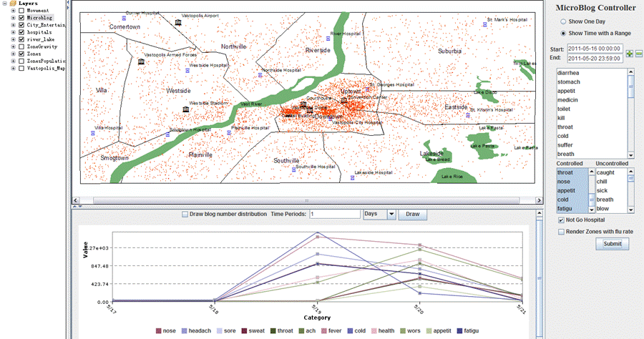Click the Convention Center landmark icon
This screenshot has width=644, height=339.
344,100
